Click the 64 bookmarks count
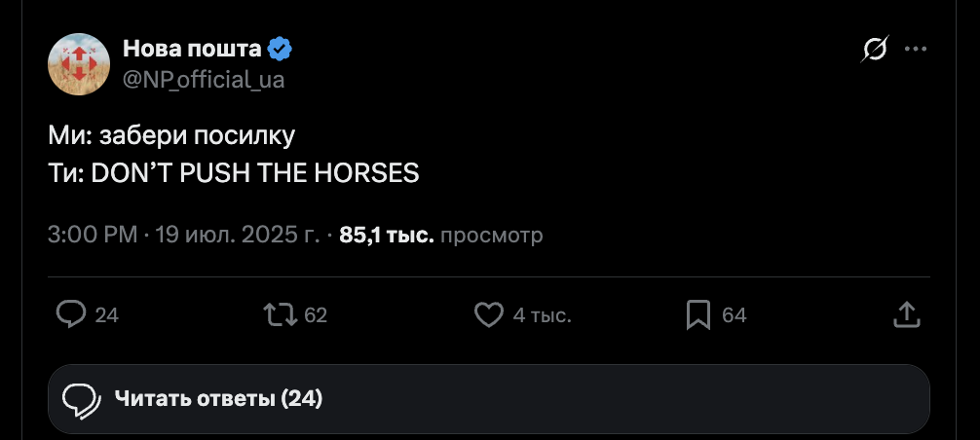 pyautogui.click(x=734, y=315)
